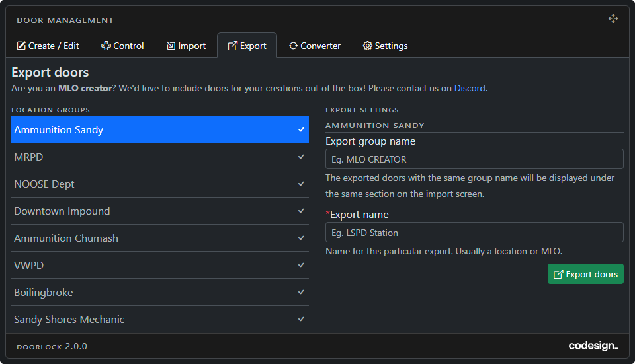This screenshot has width=635, height=364.
Task: Toggle the Sandy Shores Mechanic checkmark
Action: coord(301,320)
